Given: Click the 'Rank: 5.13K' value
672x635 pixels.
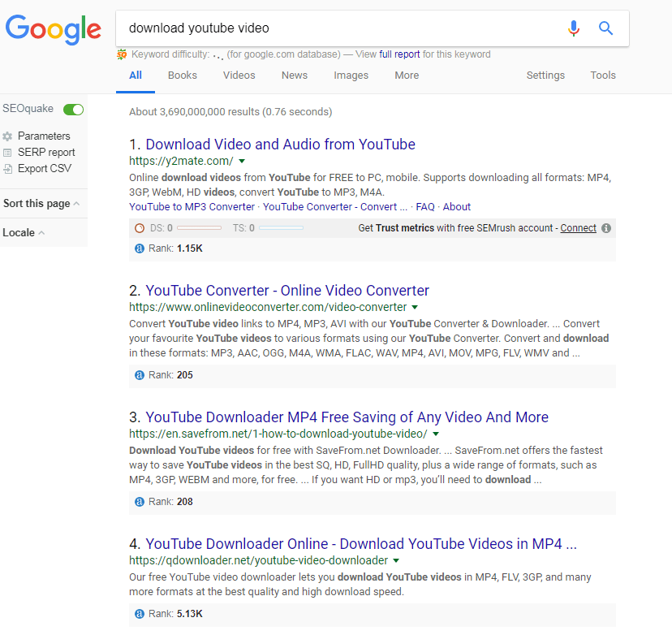Looking at the screenshot, I should [190, 614].
